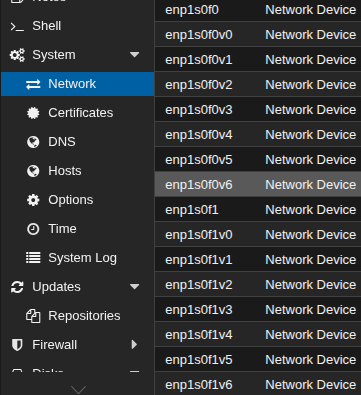Open the Firewall menu item
Screen dimensions: 361x395
coord(77,345)
